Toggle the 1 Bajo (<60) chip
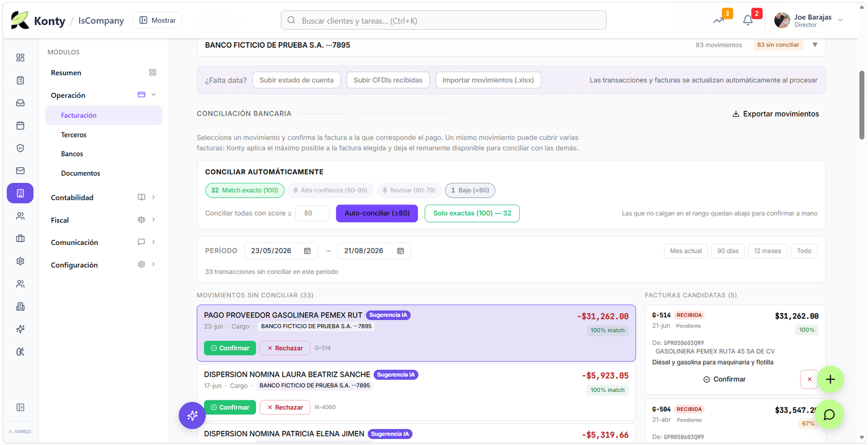 click(x=470, y=190)
